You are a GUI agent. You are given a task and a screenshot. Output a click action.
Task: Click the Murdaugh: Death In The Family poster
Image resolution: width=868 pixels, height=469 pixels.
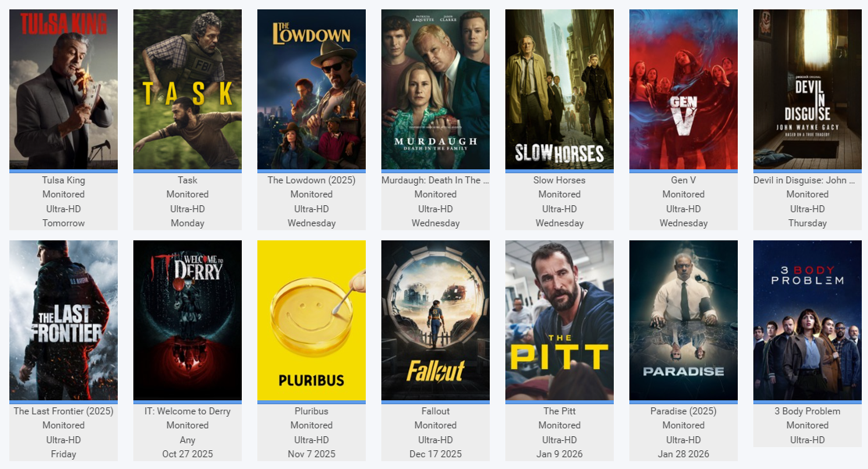436,89
